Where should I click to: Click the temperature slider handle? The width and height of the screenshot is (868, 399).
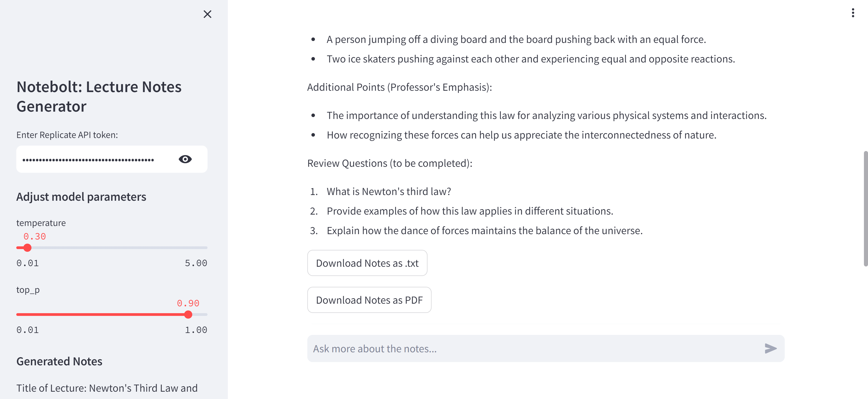coord(27,248)
